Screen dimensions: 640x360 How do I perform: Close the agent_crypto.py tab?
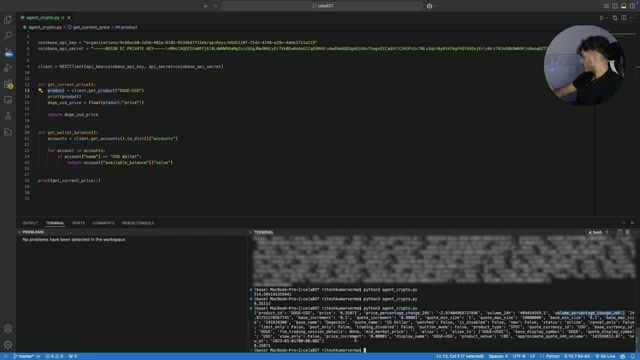point(69,18)
